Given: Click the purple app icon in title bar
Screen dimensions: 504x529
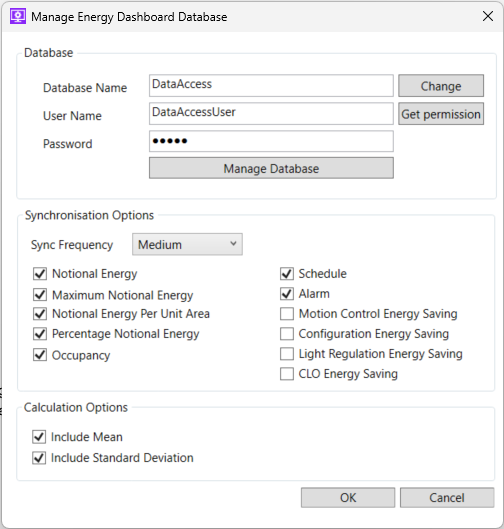Looking at the screenshot, I should click(18, 17).
